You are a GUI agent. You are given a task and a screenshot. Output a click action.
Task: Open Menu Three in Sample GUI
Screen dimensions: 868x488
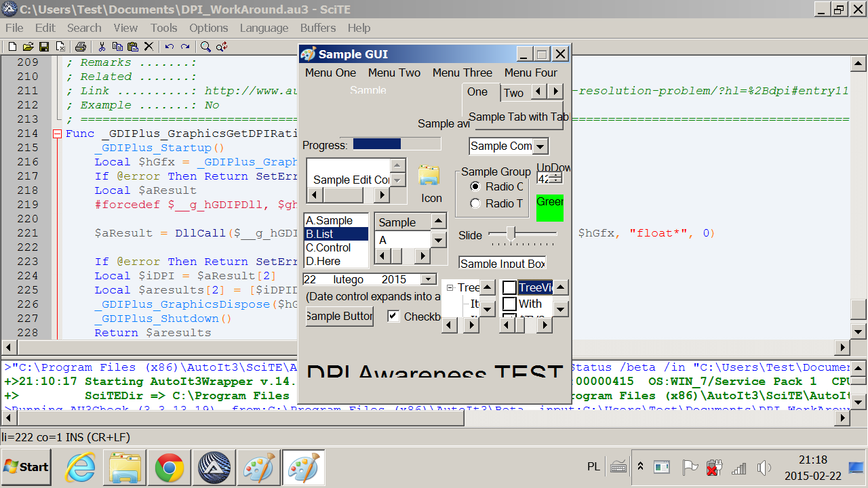pos(462,73)
